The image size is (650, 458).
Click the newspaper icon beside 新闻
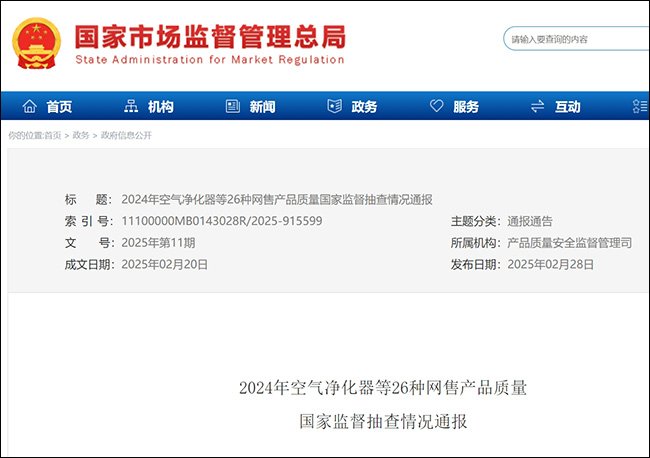[x=233, y=106]
